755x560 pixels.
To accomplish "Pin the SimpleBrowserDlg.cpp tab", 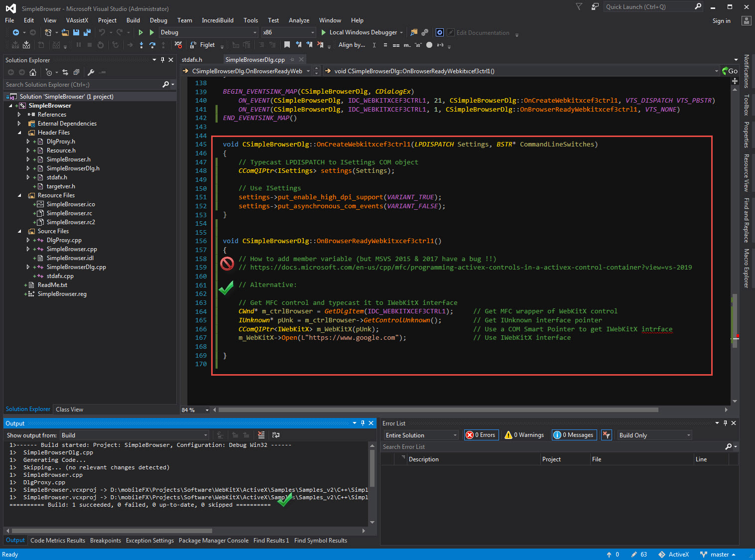I will pos(292,60).
